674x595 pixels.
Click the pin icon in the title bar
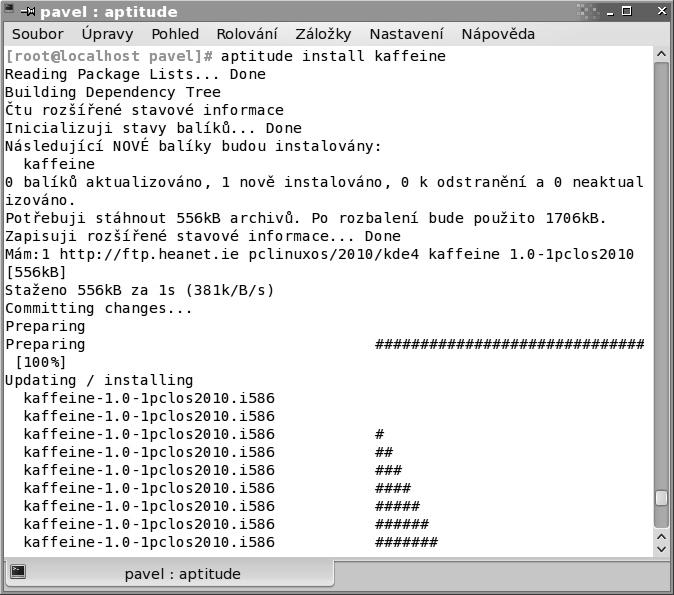point(28,12)
